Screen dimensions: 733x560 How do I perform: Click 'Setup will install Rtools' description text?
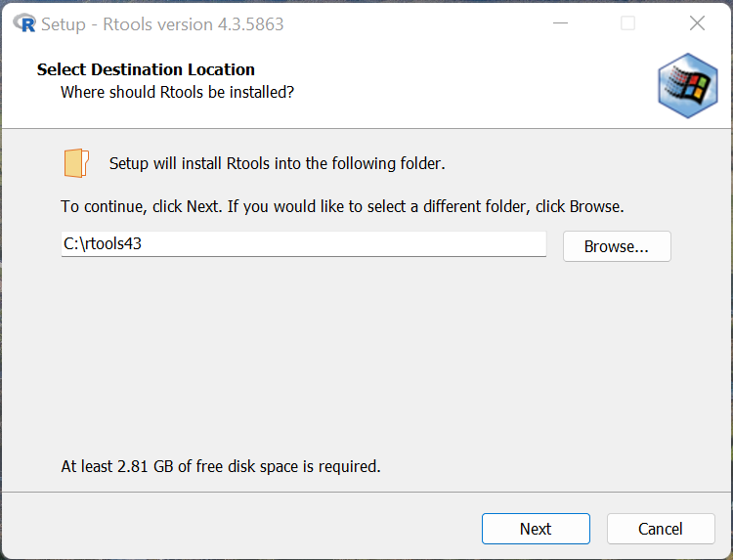pyautogui.click(x=277, y=163)
